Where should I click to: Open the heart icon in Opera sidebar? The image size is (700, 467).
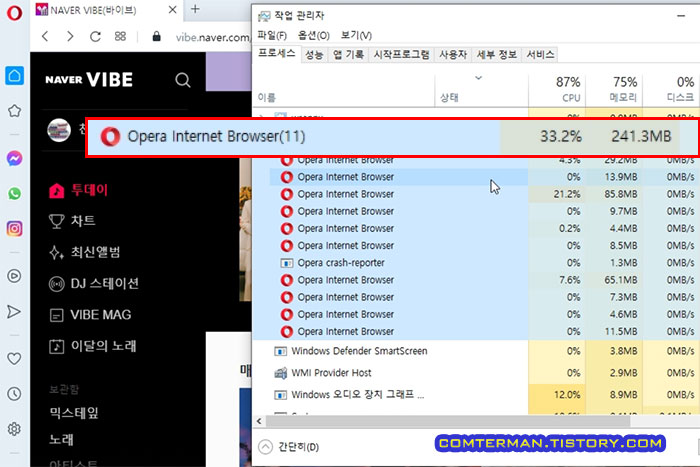(14, 358)
